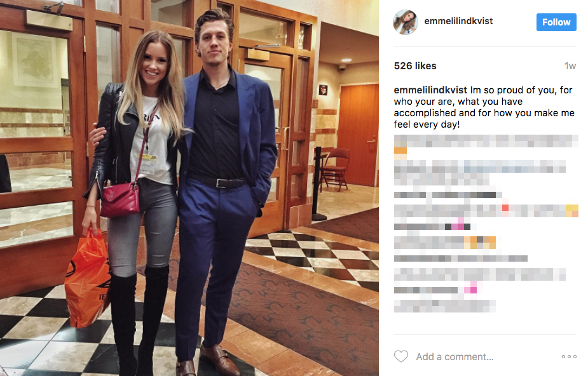Select the blurred comment with two orange emojis

445,243
